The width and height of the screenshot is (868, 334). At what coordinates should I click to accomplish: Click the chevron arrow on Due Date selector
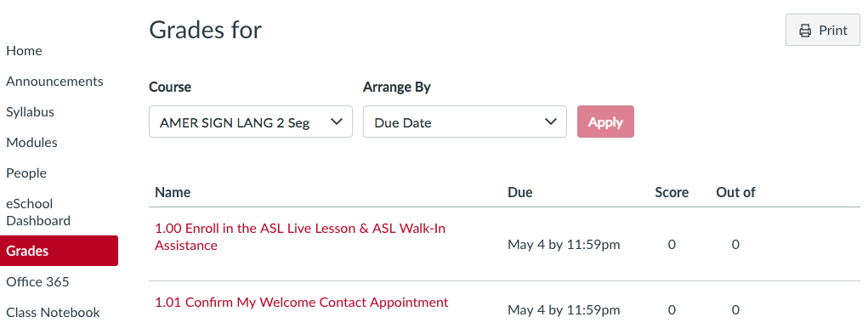[x=550, y=122]
